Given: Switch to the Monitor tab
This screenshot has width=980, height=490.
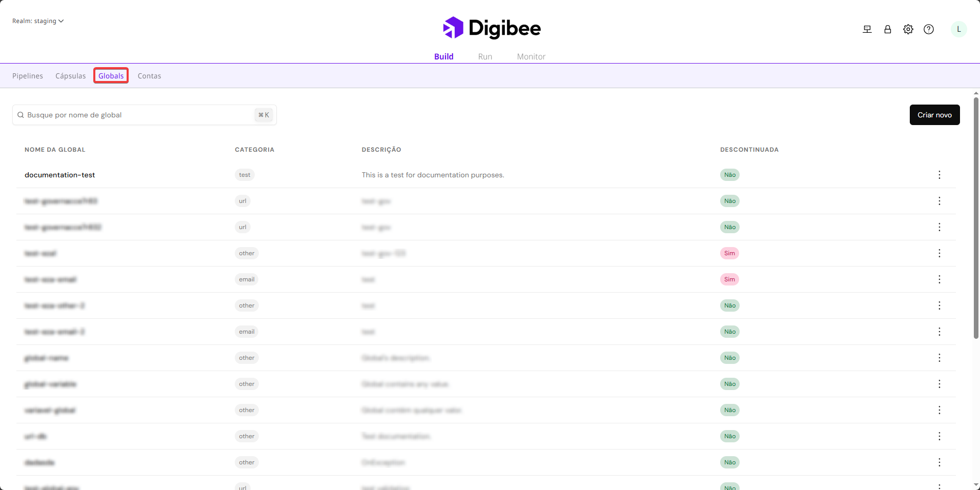Looking at the screenshot, I should [531, 56].
